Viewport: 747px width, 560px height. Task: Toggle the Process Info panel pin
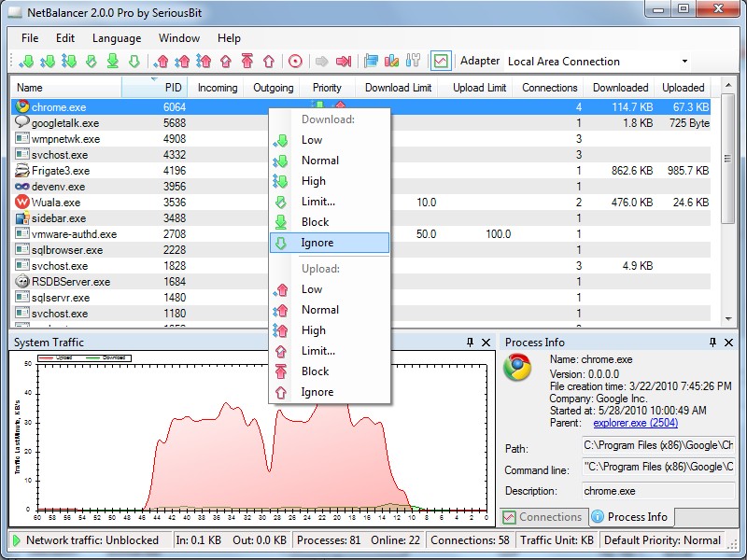pyautogui.click(x=713, y=343)
